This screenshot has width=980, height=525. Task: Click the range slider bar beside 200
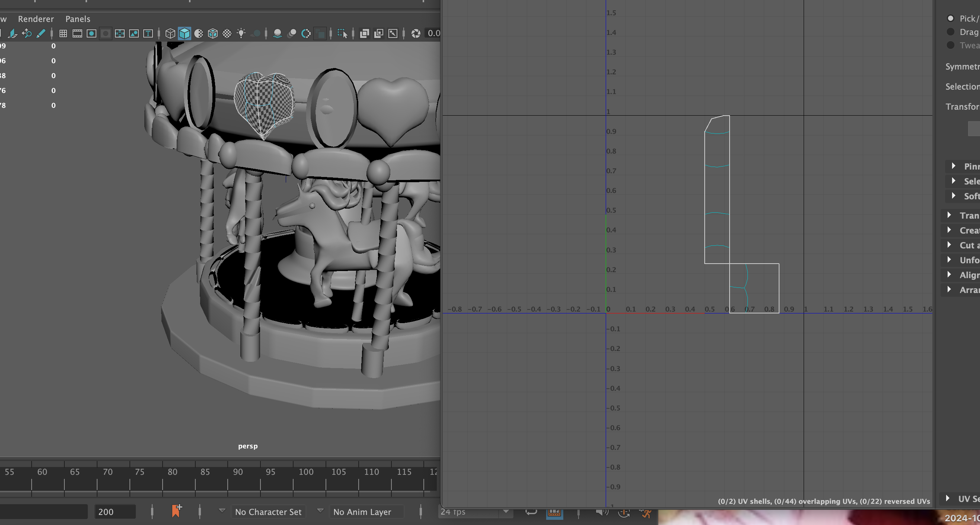tap(44, 512)
